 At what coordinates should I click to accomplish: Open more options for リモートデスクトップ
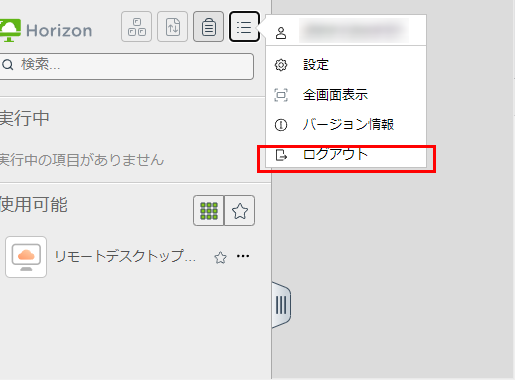click(243, 256)
